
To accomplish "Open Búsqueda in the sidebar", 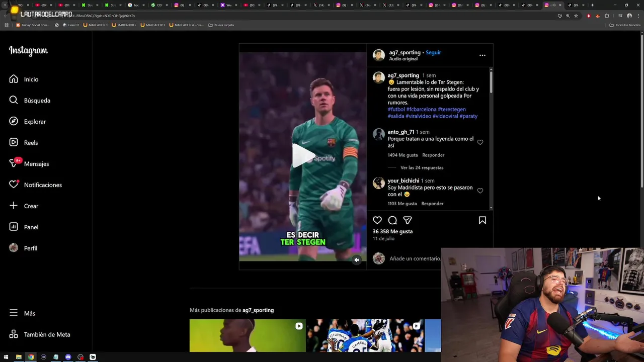I will click(x=30, y=101).
